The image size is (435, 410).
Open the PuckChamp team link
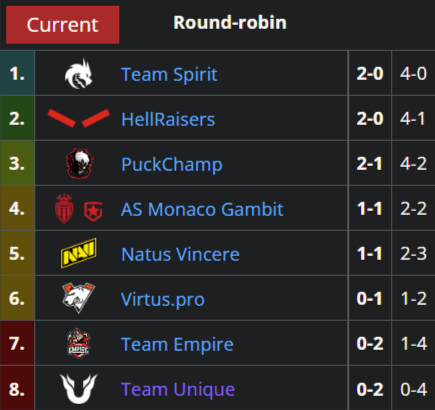pos(172,165)
